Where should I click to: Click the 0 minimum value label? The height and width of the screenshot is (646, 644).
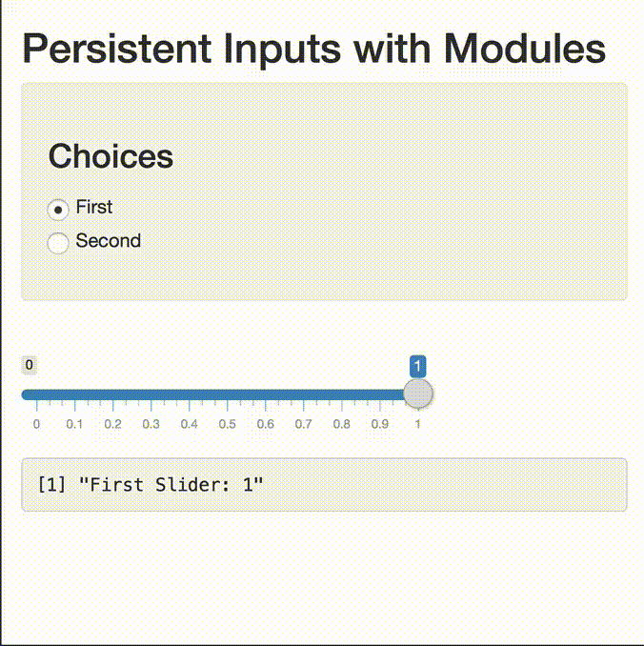[x=30, y=365]
